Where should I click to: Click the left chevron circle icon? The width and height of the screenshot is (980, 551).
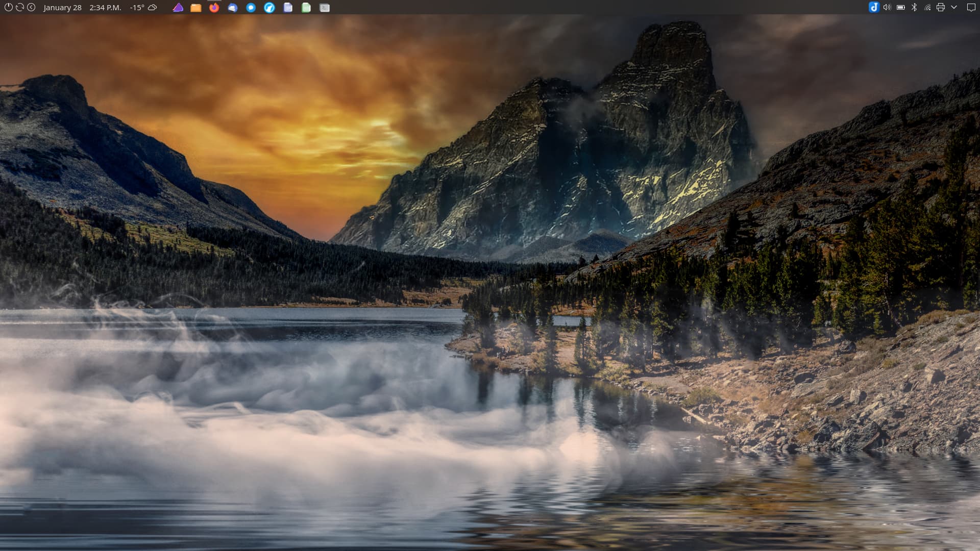tap(31, 7)
